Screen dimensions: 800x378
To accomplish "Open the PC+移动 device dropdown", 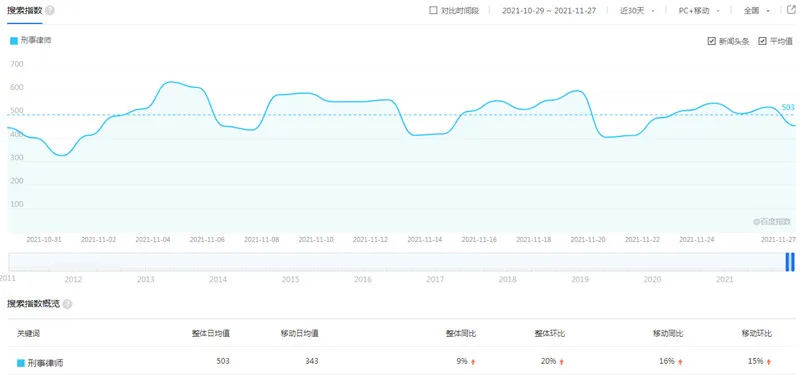I will 699,10.
